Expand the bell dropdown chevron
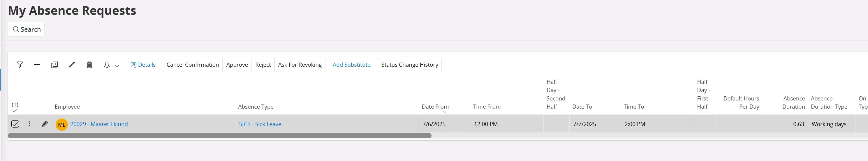 117,66
